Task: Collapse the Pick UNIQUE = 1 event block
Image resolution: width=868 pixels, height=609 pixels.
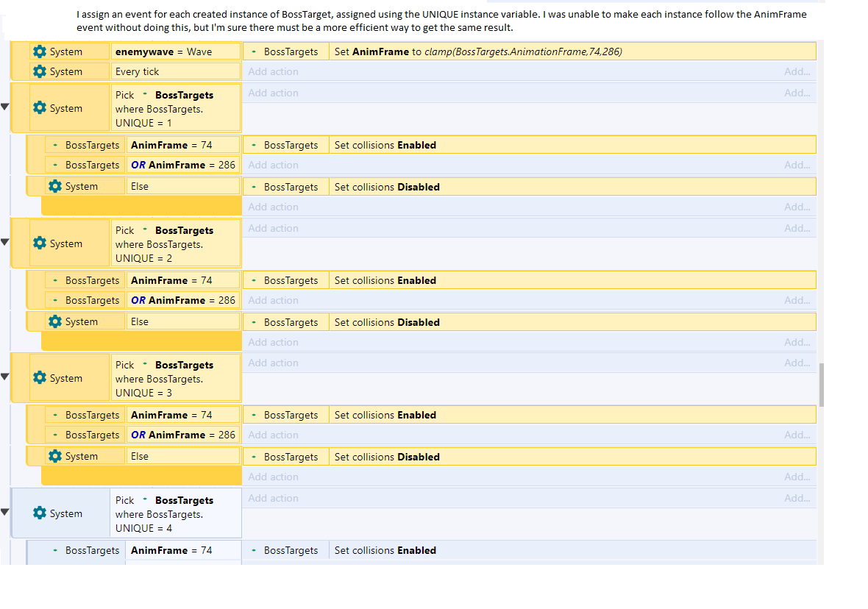Action: [x=5, y=107]
